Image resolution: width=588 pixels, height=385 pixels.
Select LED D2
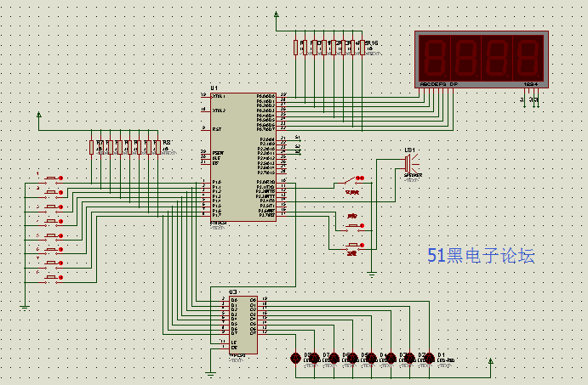409,358
